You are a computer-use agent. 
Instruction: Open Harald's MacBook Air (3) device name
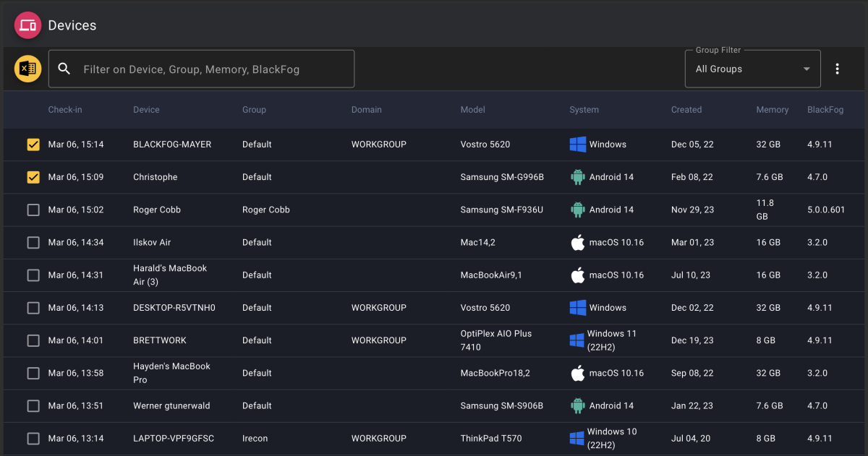coord(170,275)
